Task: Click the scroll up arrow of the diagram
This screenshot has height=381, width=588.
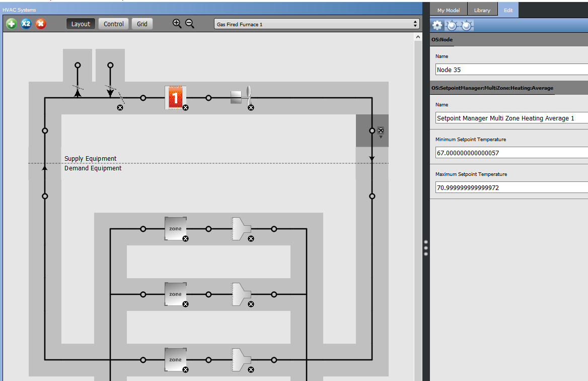Action: [x=418, y=37]
